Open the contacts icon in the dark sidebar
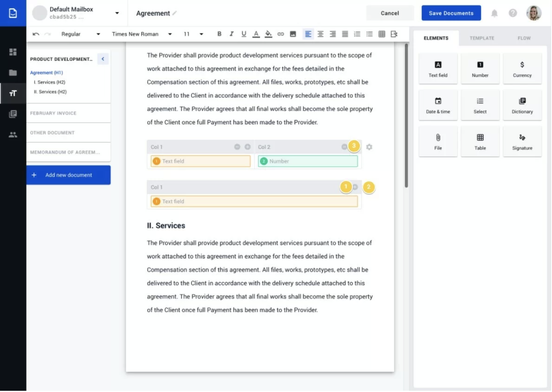This screenshot has height=392, width=552. coord(13,135)
